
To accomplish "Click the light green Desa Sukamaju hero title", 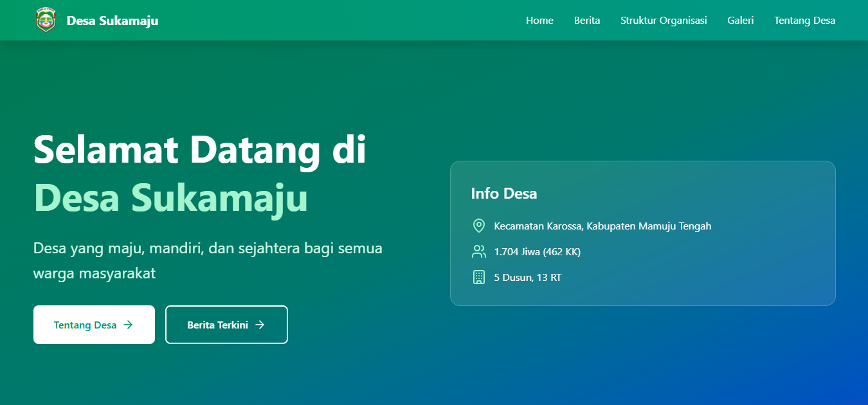I will click(170, 197).
